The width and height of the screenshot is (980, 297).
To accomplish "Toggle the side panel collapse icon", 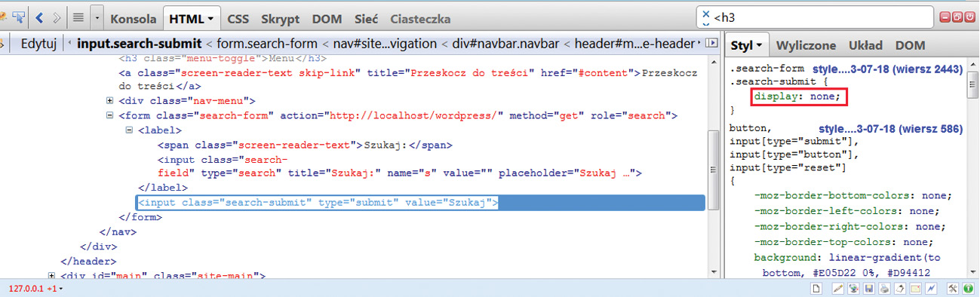I will (x=711, y=44).
